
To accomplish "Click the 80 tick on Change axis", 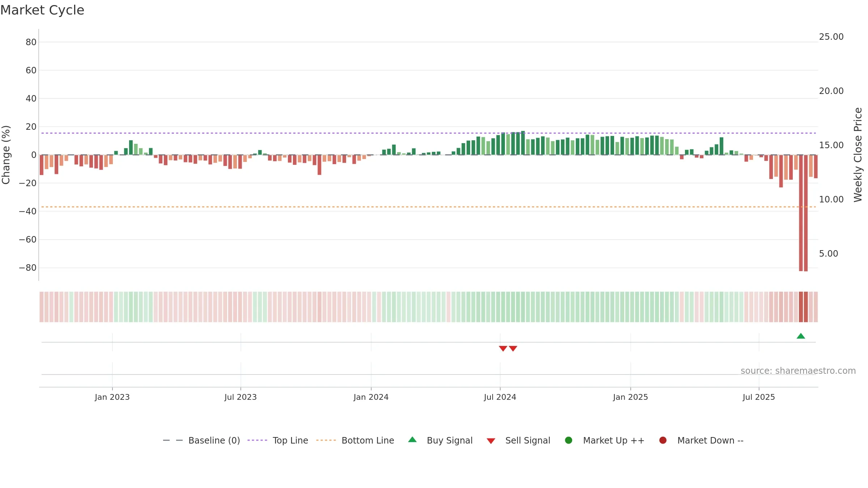I will [x=31, y=42].
